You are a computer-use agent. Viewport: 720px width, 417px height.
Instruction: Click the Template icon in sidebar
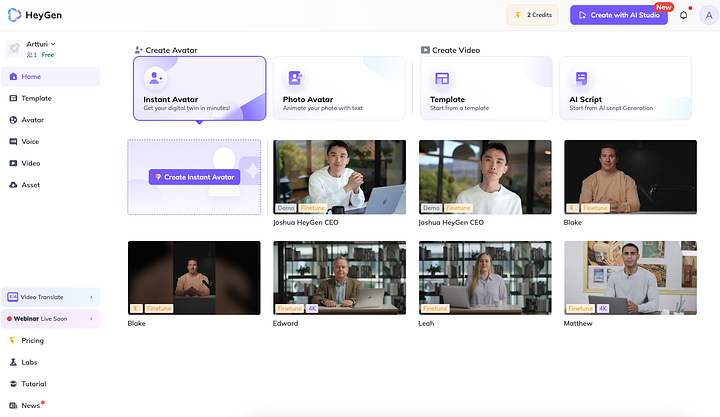(x=13, y=98)
